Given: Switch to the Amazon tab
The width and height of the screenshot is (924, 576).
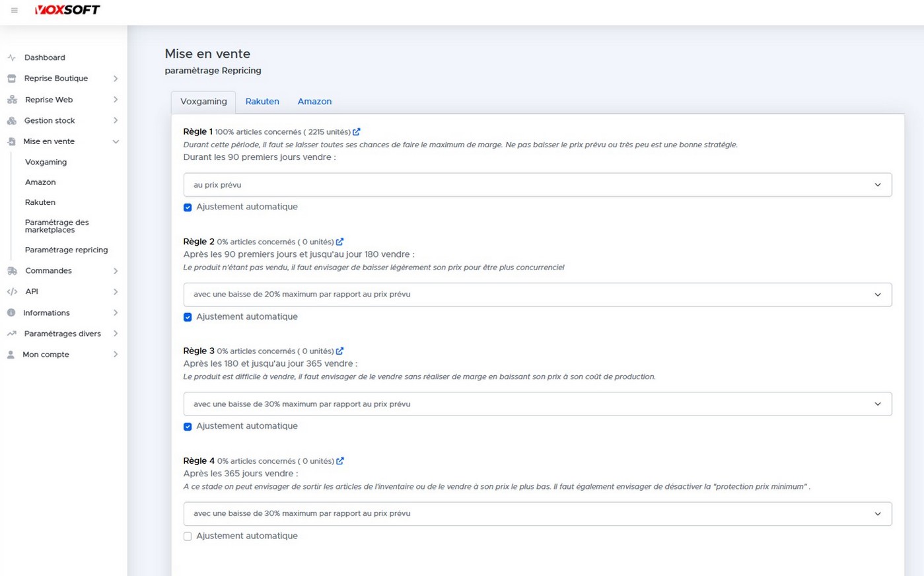Looking at the screenshot, I should 314,102.
